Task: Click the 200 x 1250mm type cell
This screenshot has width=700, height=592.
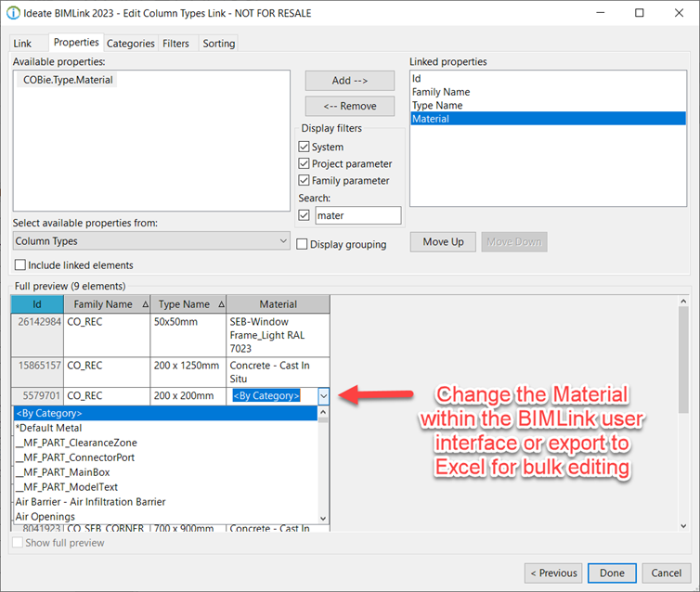Action: click(188, 372)
